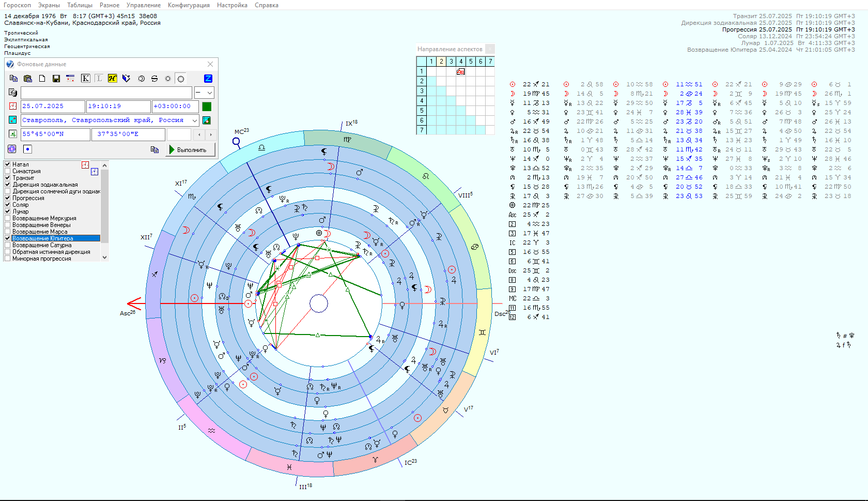Click the blue Z icon
This screenshot has width=868, height=501.
pyautogui.click(x=208, y=79)
